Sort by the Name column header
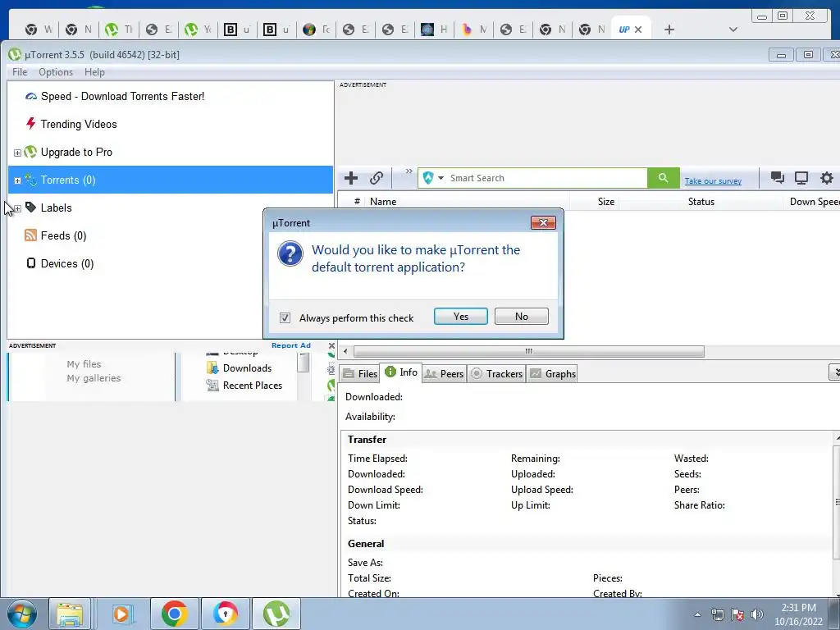 (383, 202)
